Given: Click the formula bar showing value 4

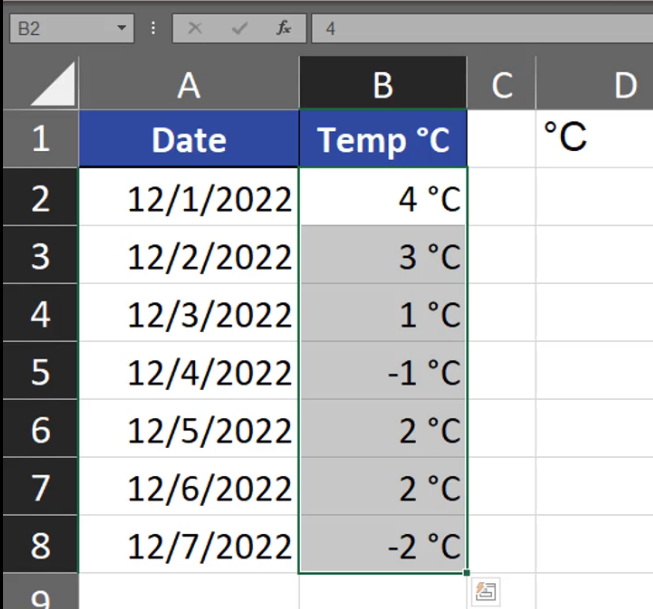Looking at the screenshot, I should click(x=480, y=29).
